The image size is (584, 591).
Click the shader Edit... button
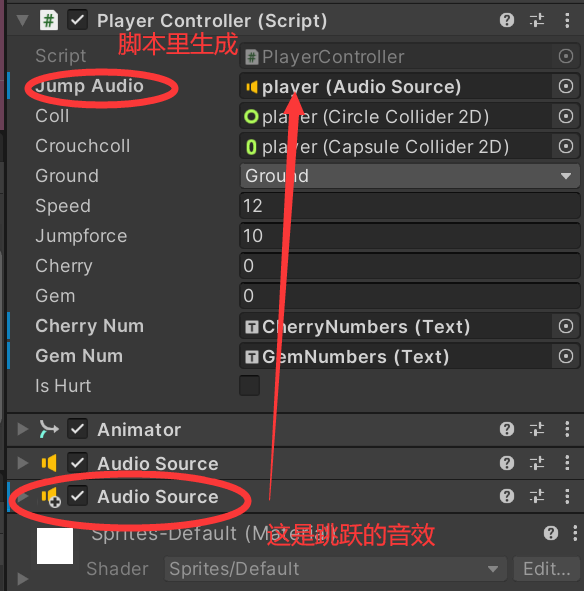tap(547, 569)
